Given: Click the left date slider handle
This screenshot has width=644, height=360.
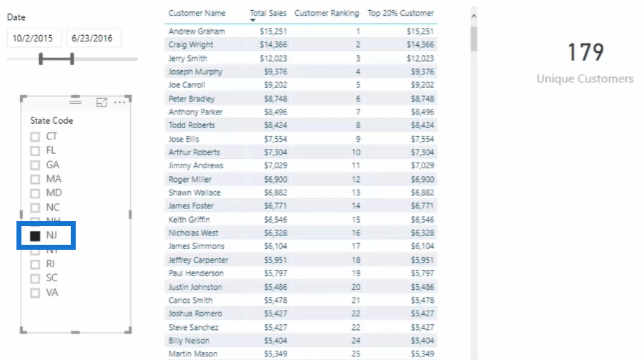Looking at the screenshot, I should [41, 59].
